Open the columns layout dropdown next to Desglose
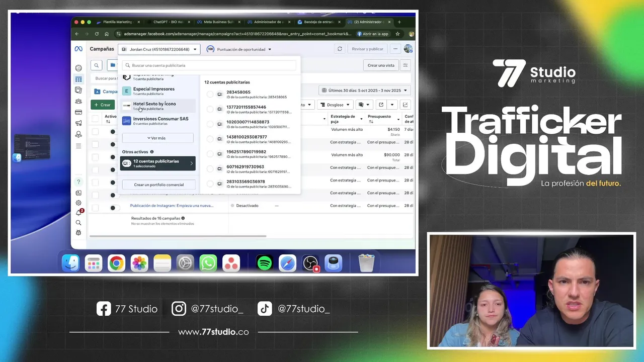Screen dimensions: 644x362 pos(363,105)
